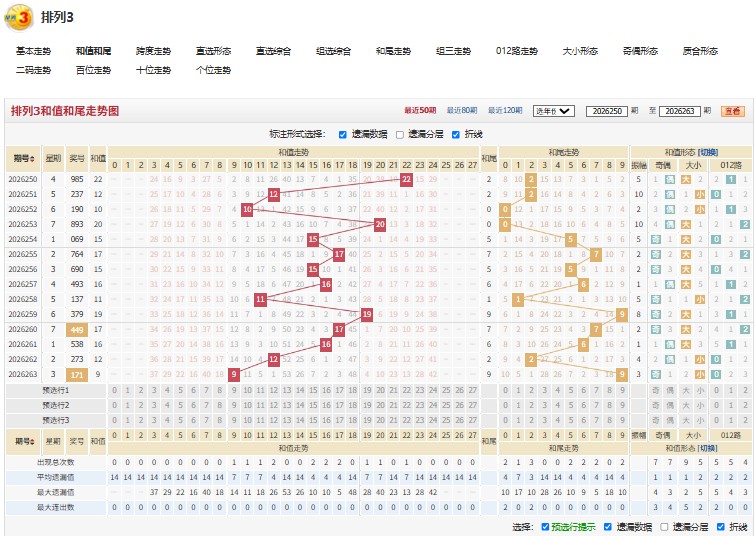Open 组三走势 chart
Viewport: 756px width, 536px height.
pos(453,51)
